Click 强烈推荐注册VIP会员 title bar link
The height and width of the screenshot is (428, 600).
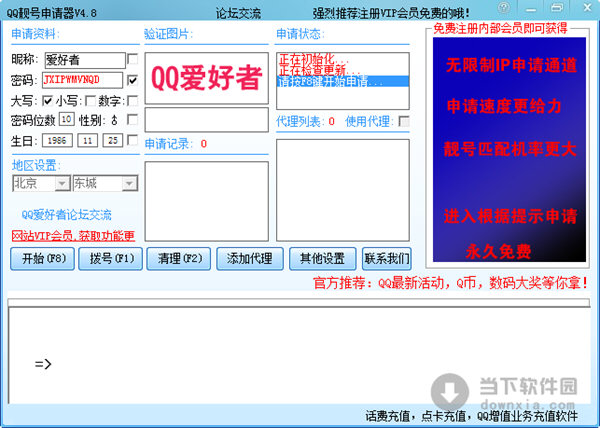click(390, 13)
